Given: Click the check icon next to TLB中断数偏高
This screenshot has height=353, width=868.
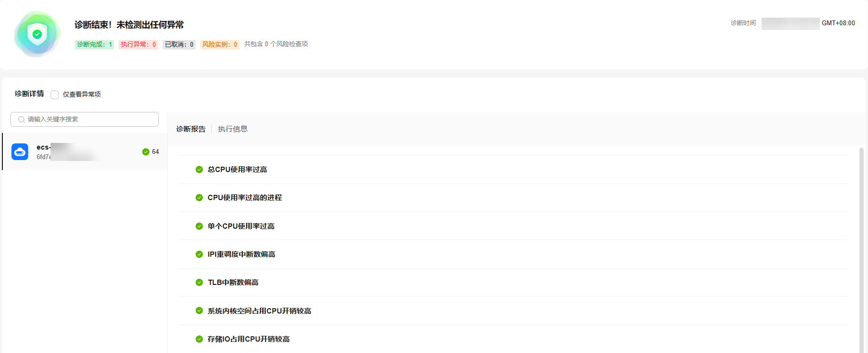Looking at the screenshot, I should tap(199, 282).
